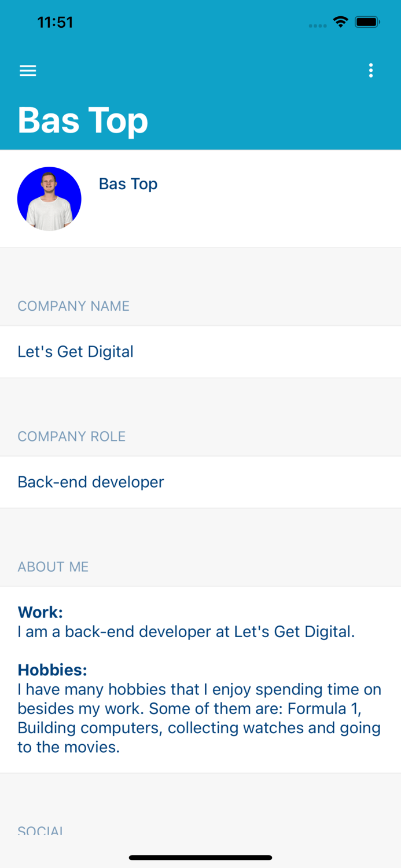This screenshot has width=401, height=868.
Task: Tap the large Bas Top header title
Action: 83,120
